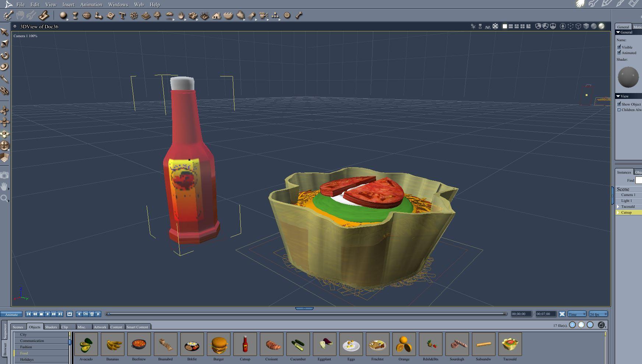Screen dimensions: 642x364
Task: Switch to single-pane 3D view layout
Action: (x=505, y=26)
